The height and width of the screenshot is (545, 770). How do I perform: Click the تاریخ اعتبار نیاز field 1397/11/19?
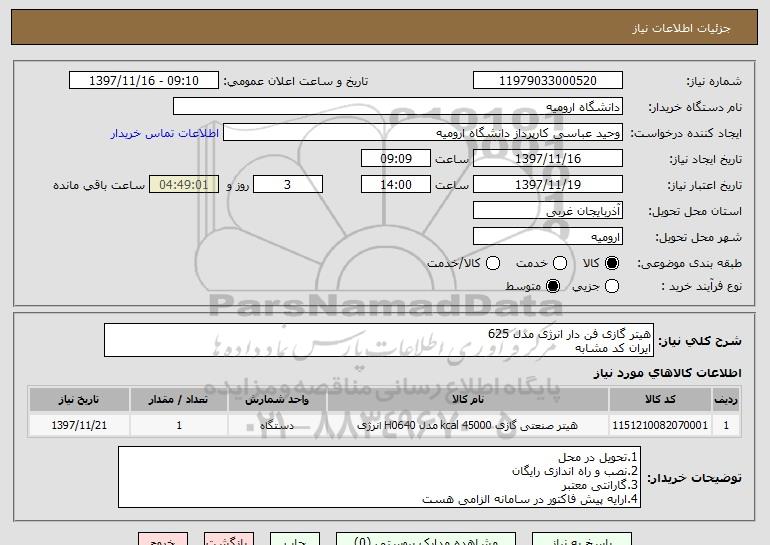(x=548, y=185)
